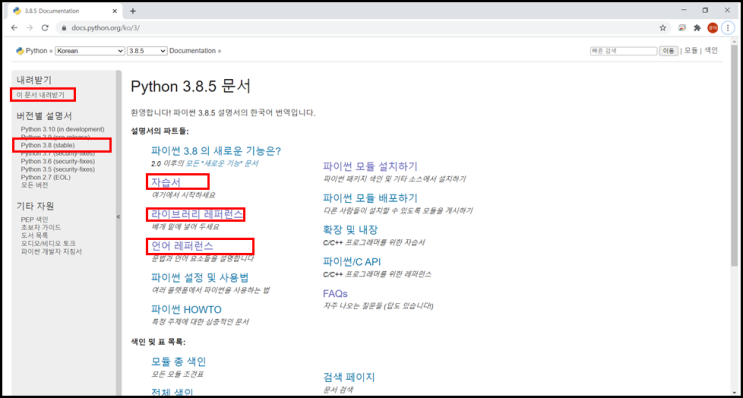Click the 이동 search button

pyautogui.click(x=668, y=51)
